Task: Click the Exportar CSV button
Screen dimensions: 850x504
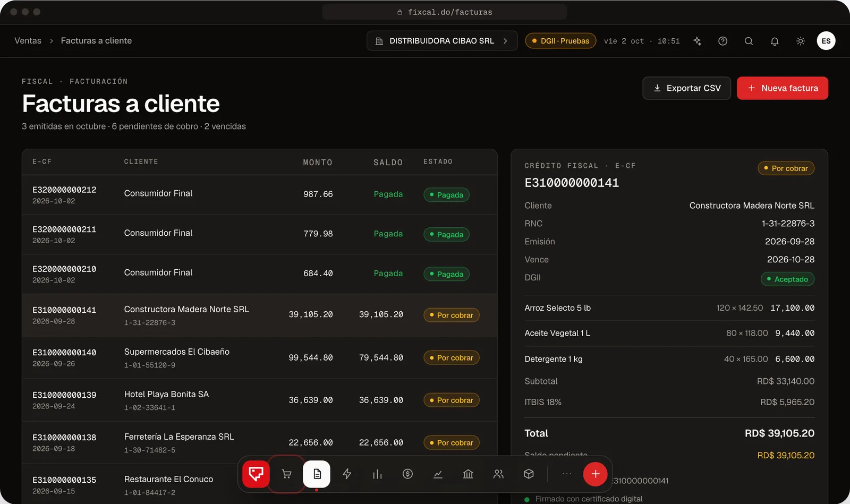Action: (x=686, y=88)
